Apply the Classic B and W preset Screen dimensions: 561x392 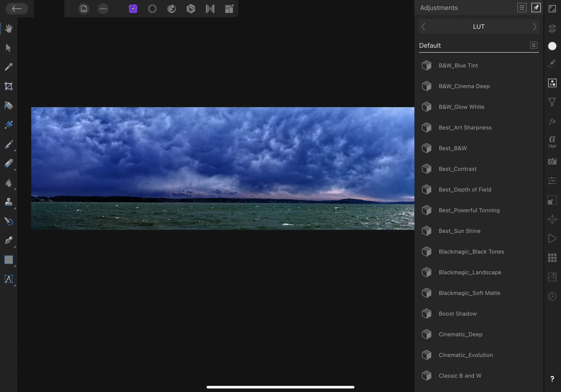pos(479,376)
